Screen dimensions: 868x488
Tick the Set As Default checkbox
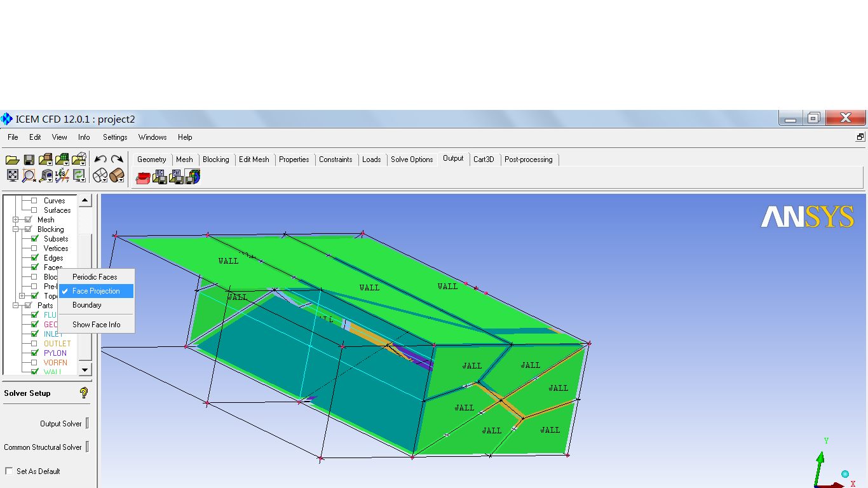pyautogui.click(x=9, y=471)
